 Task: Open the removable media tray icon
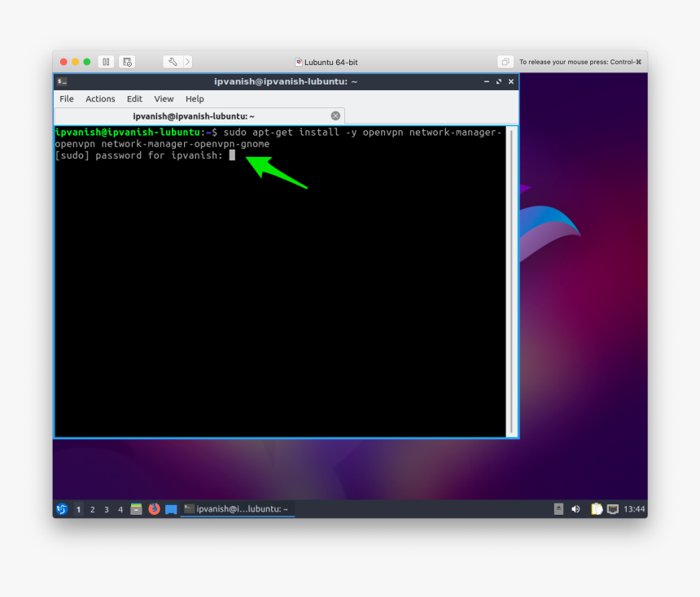pos(558,509)
